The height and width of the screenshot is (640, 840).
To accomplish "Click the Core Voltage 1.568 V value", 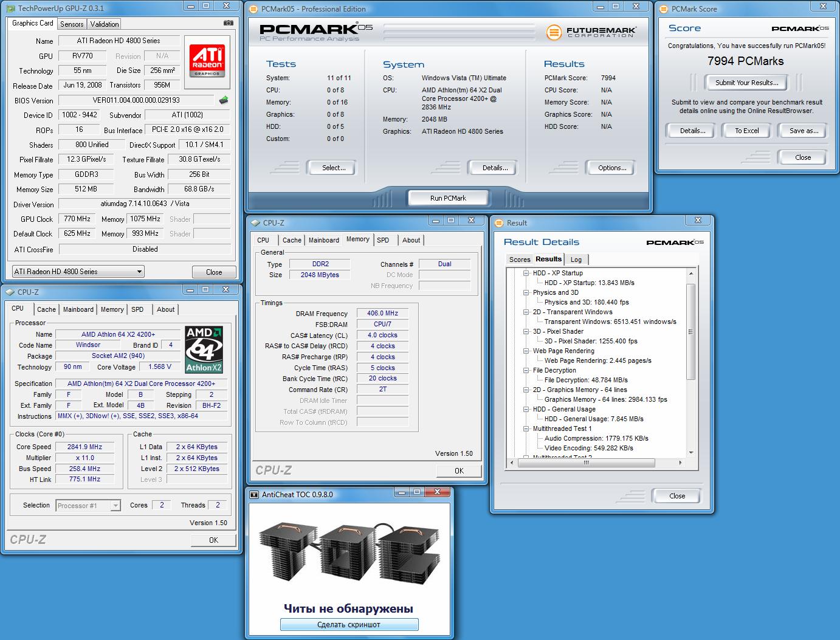I will pos(160,366).
